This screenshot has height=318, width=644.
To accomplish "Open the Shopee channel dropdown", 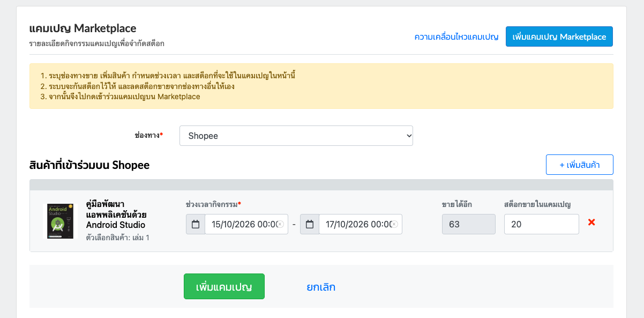I will (x=296, y=136).
